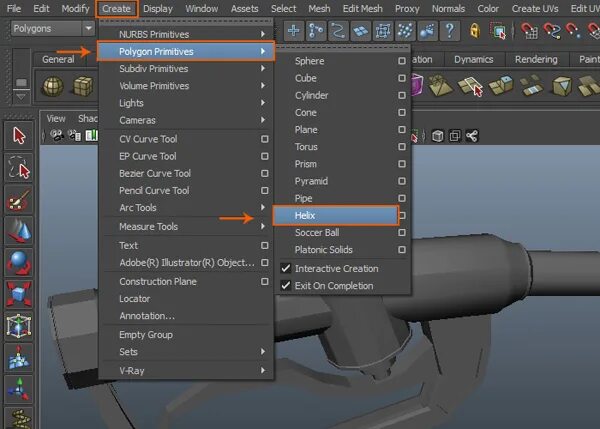600x429 pixels.
Task: Click the snap to point magnet
Action: point(573,31)
